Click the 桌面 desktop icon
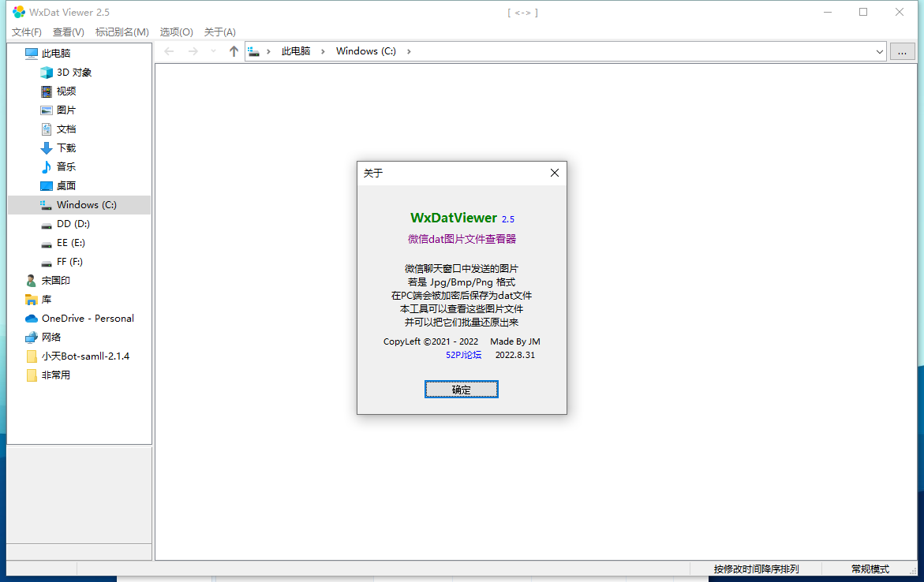The image size is (924, 582). pos(47,185)
